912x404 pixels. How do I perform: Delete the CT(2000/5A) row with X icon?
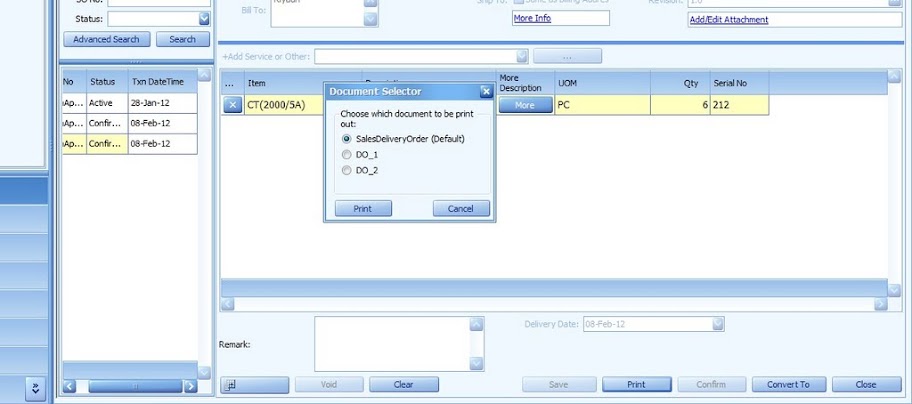232,105
